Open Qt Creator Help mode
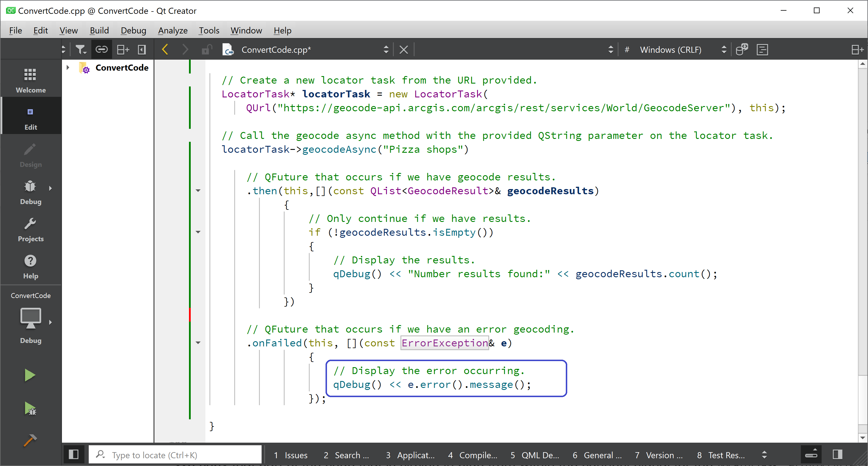This screenshot has width=868, height=466. pyautogui.click(x=30, y=266)
